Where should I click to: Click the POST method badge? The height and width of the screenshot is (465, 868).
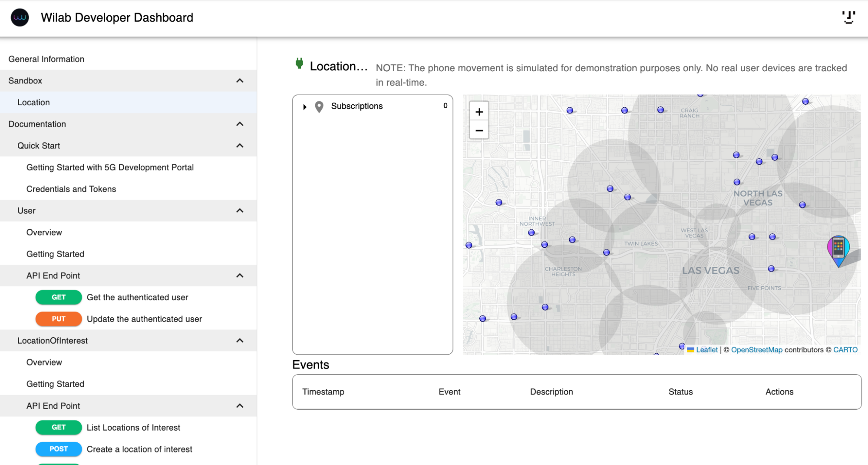59,449
